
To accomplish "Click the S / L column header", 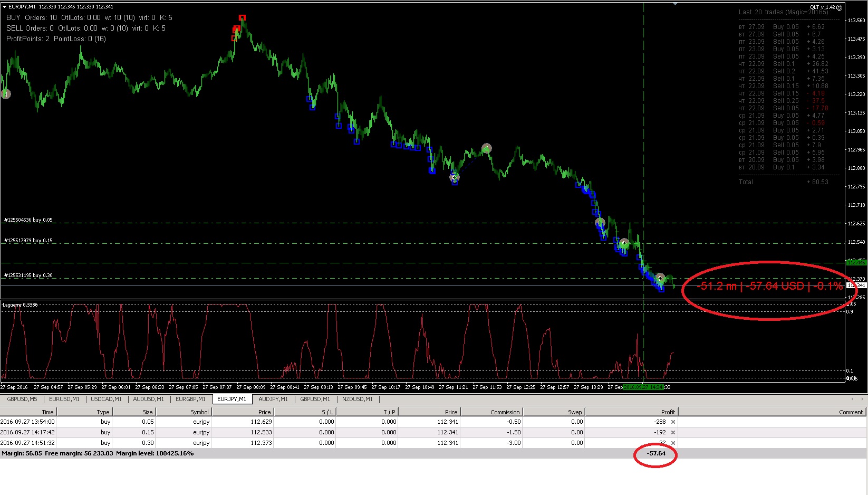I will (304, 412).
